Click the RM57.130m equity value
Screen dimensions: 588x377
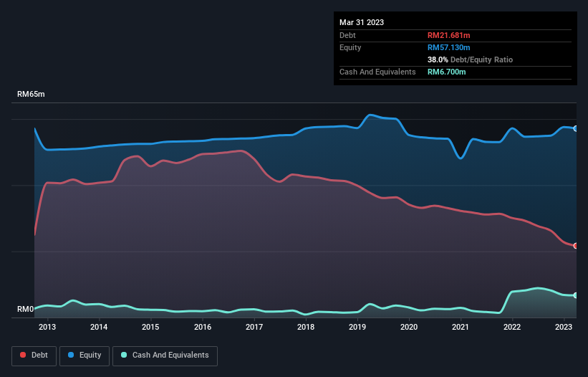click(448, 47)
